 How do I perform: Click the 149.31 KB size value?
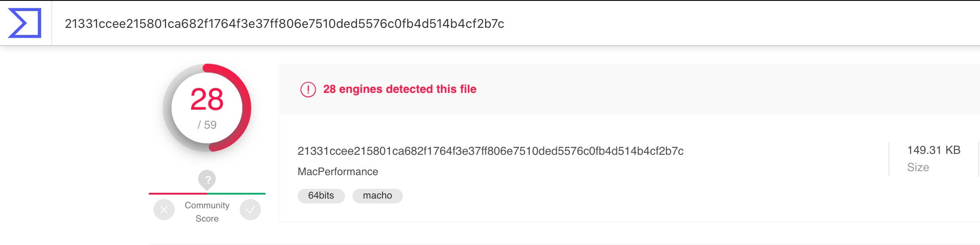click(x=934, y=150)
